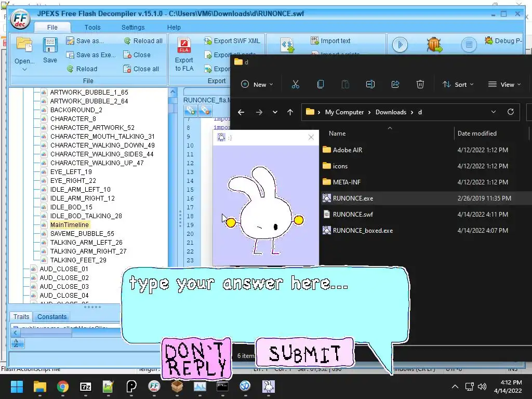Click the Delete trash icon in Explorer

click(x=420, y=85)
